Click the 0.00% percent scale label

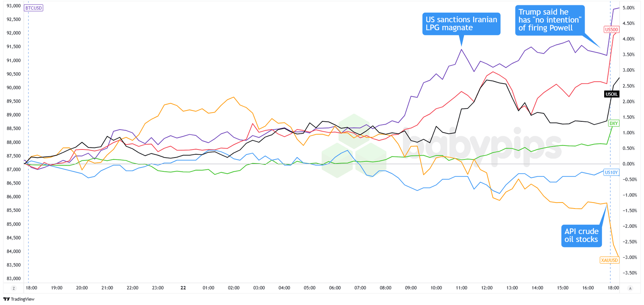click(628, 164)
